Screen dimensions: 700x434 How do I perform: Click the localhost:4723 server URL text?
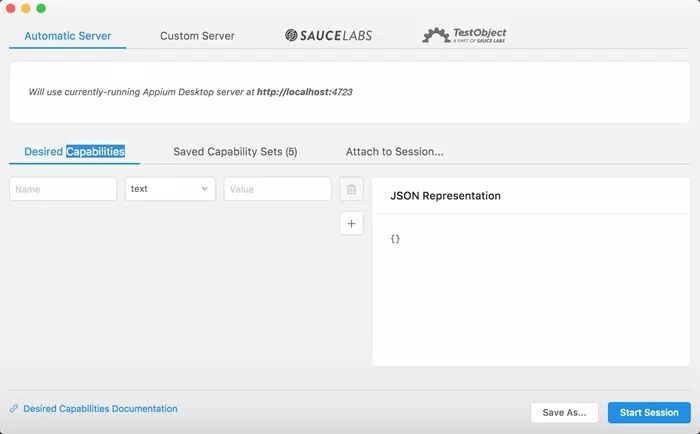[x=304, y=92]
